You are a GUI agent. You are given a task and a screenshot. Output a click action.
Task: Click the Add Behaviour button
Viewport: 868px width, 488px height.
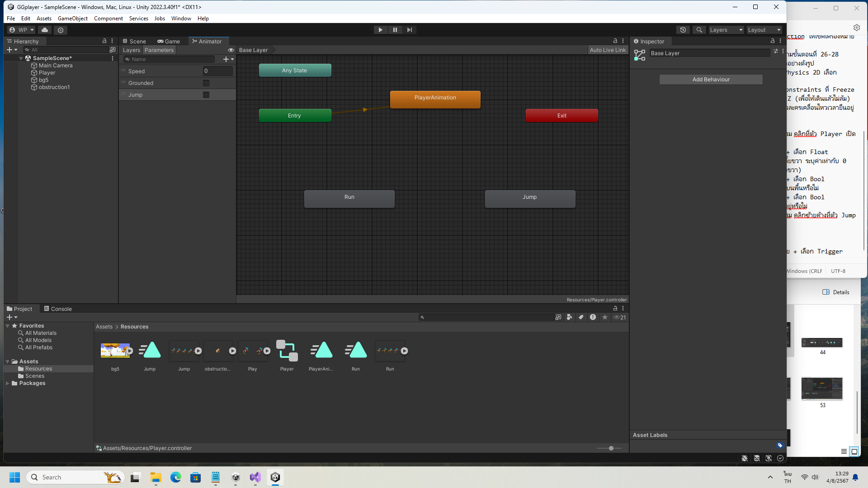pos(711,80)
